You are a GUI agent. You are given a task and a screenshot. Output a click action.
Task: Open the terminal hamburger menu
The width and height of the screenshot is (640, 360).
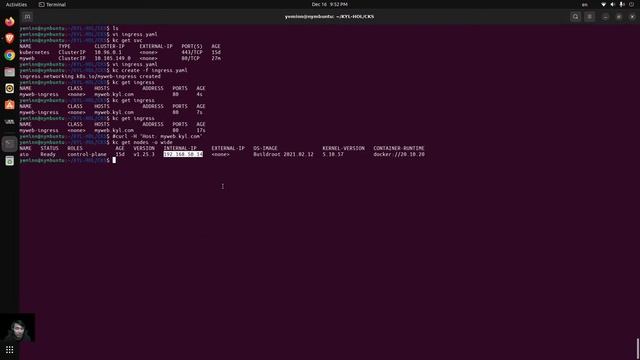point(589,17)
